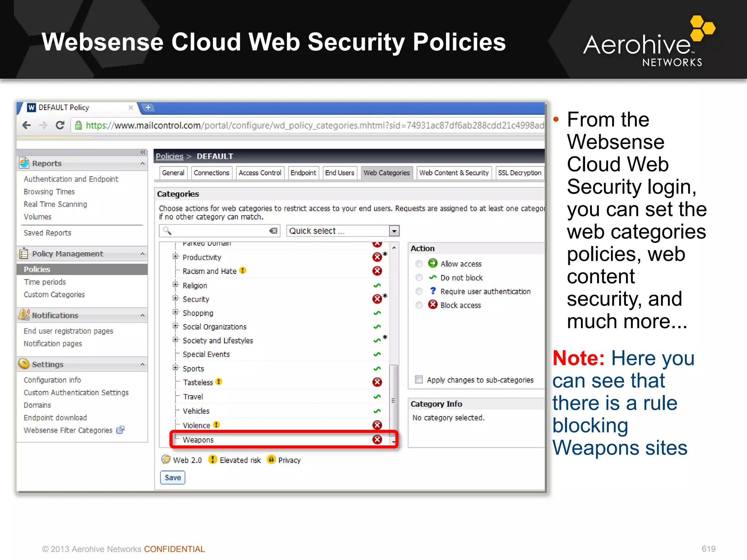Click the browser back arrow
Image resolution: width=747 pixels, height=560 pixels.
26,125
